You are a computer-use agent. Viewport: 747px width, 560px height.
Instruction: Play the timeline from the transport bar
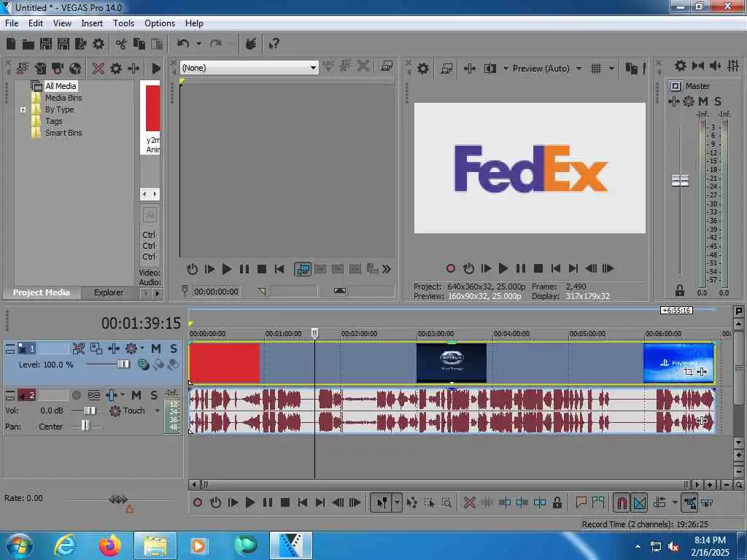(249, 502)
